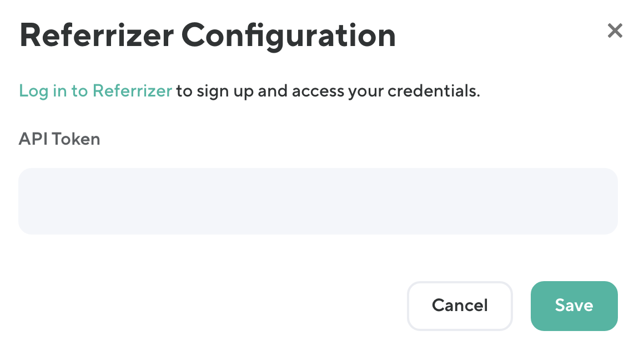
Task: Click the Referrizer Configuration heading
Action: [208, 37]
